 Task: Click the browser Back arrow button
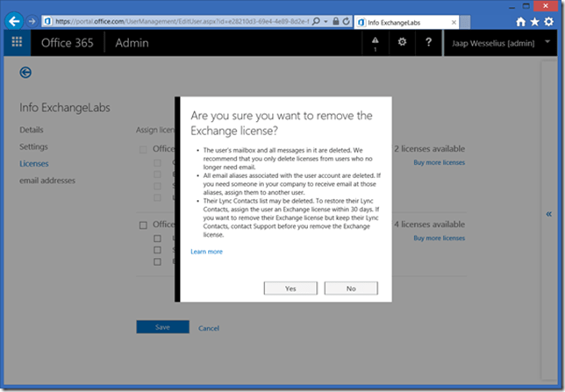pyautogui.click(x=15, y=21)
